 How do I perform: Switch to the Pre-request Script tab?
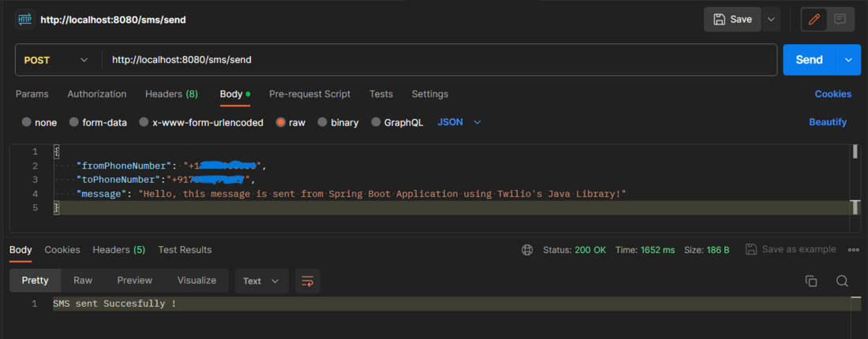(x=309, y=94)
